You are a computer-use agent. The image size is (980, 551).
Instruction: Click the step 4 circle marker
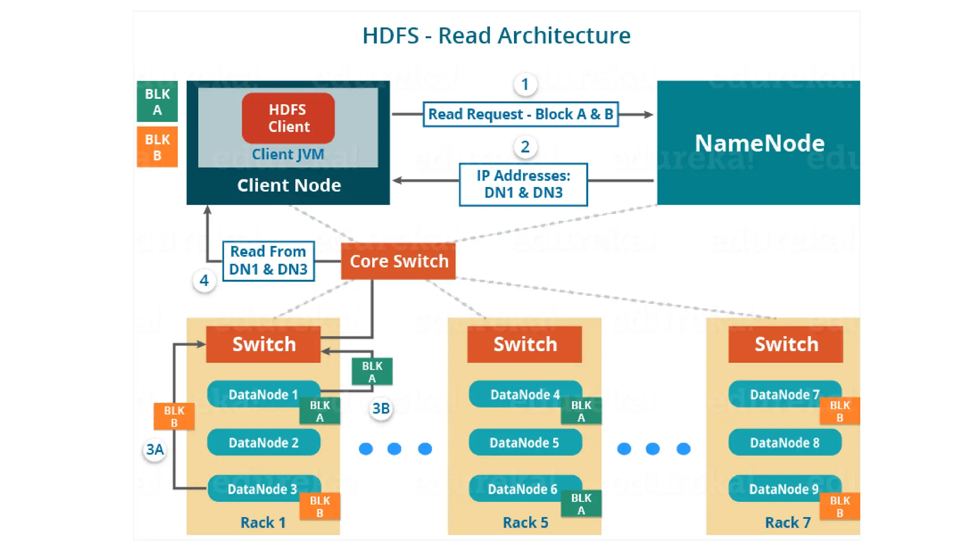204,280
